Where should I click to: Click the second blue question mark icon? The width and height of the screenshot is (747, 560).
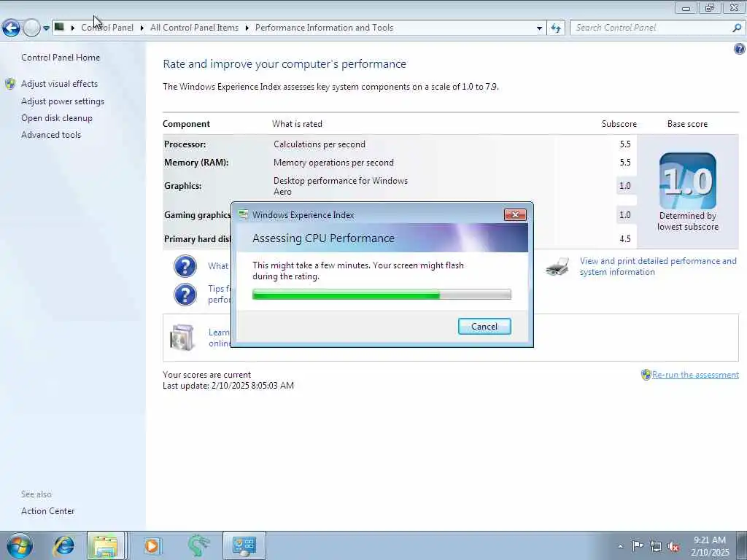185,295
